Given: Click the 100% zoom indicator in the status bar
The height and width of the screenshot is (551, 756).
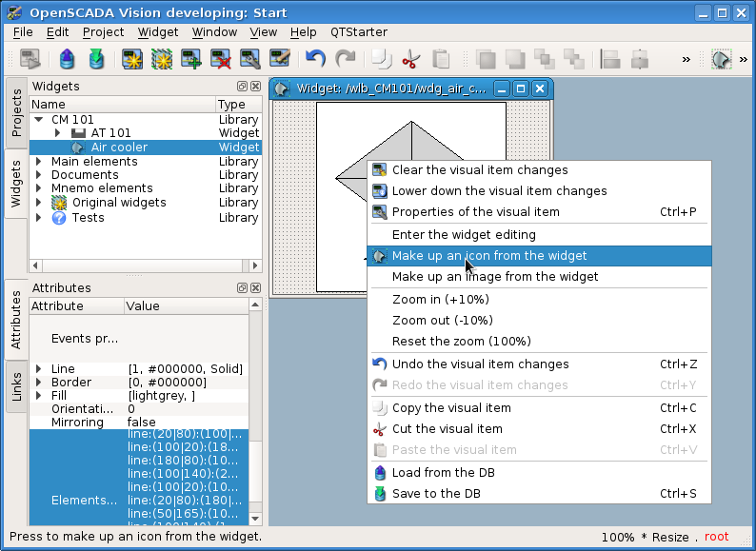Looking at the screenshot, I should (x=618, y=537).
